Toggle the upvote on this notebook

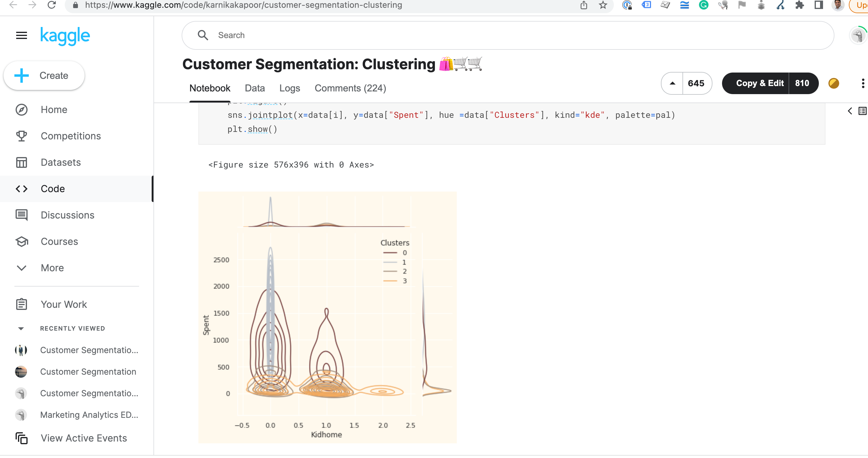coord(672,83)
